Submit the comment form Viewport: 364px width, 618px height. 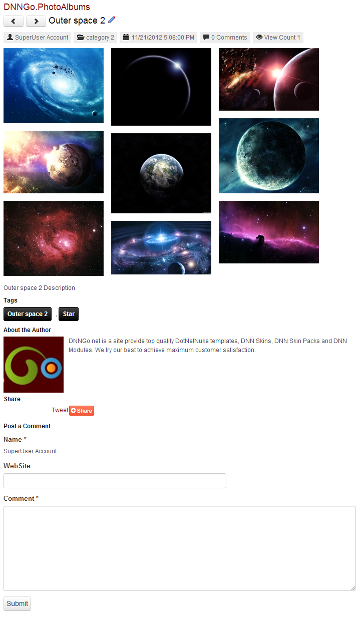17,603
